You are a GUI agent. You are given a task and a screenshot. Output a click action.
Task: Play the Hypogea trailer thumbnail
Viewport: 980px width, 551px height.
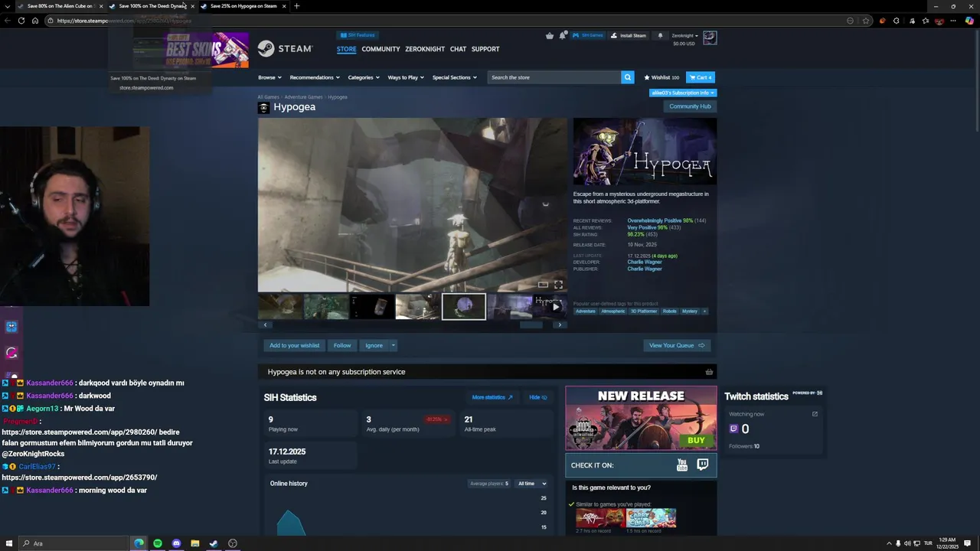click(x=548, y=306)
